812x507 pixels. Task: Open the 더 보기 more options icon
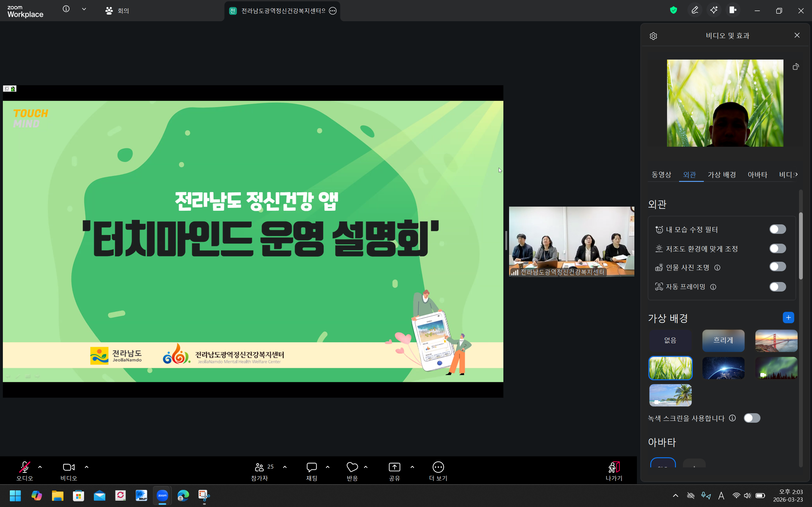[437, 467]
